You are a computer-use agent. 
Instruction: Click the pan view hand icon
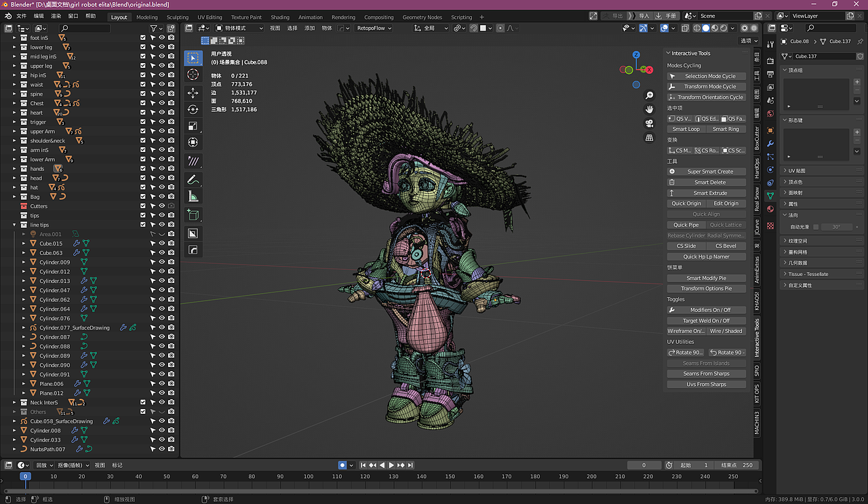tap(649, 109)
